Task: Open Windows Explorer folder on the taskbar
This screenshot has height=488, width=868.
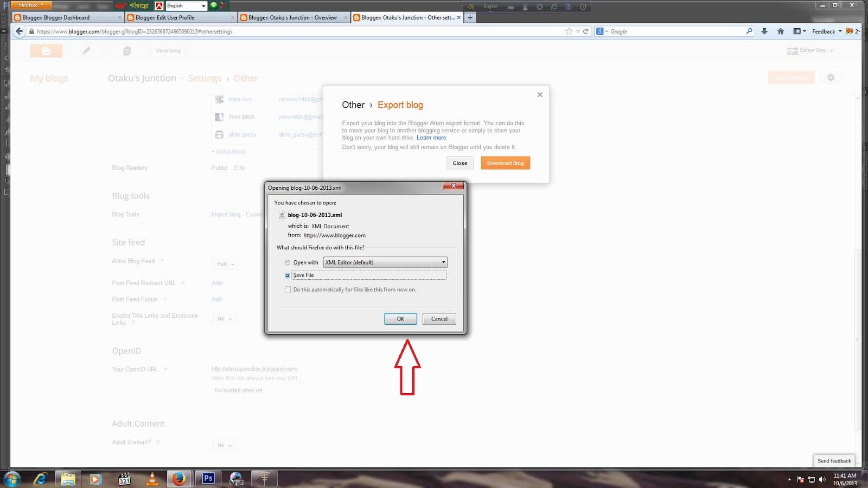Action: (x=68, y=479)
